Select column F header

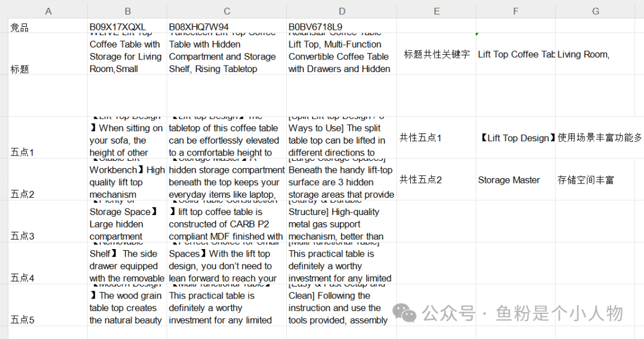[516, 11]
